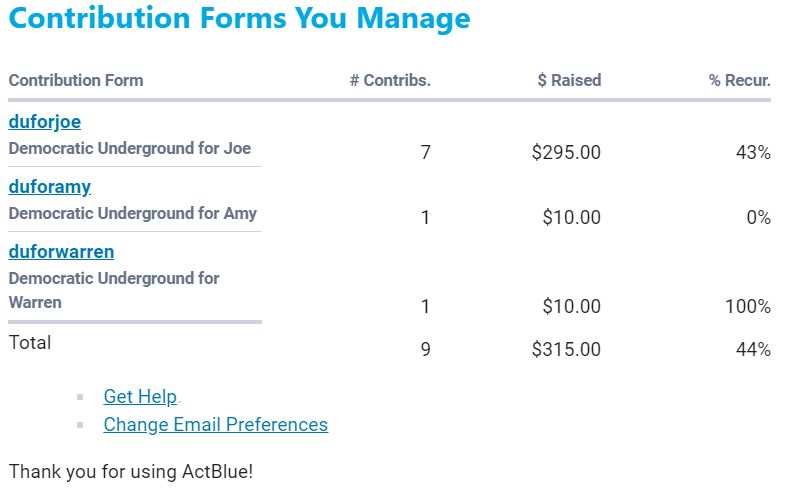This screenshot has height=499, width=785.
Task: Click the Contribution Form column header
Action: point(76,80)
